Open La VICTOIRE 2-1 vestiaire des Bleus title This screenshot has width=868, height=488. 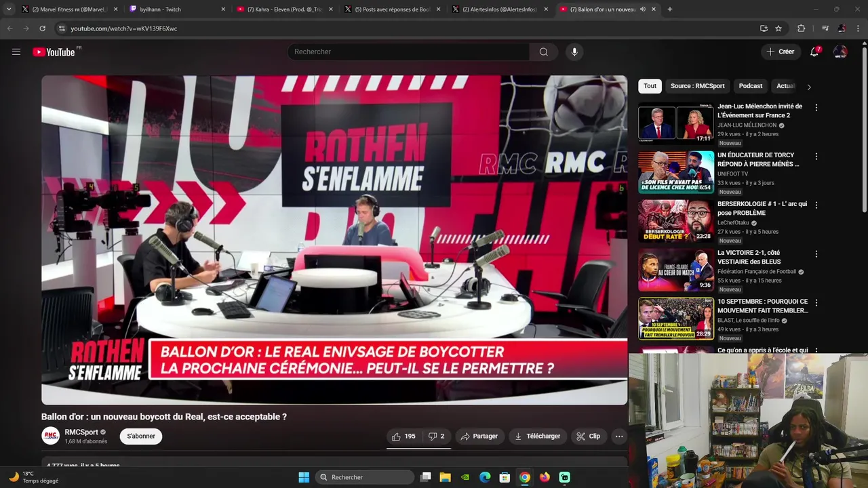pyautogui.click(x=749, y=257)
